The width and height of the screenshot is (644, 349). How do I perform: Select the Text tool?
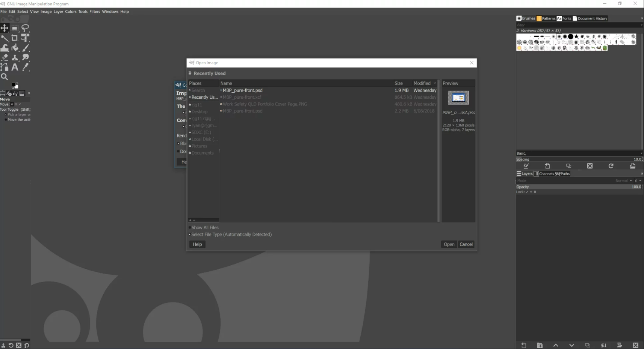[x=15, y=67]
